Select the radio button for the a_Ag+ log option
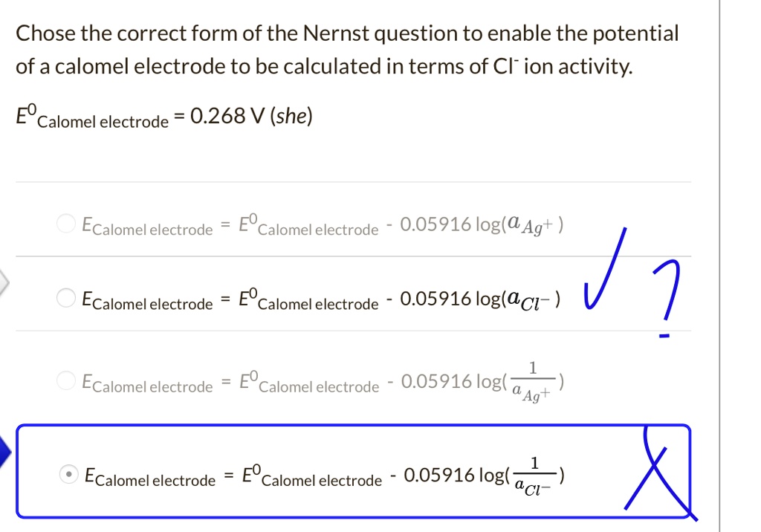The height and width of the screenshot is (532, 761). pyautogui.click(x=65, y=223)
